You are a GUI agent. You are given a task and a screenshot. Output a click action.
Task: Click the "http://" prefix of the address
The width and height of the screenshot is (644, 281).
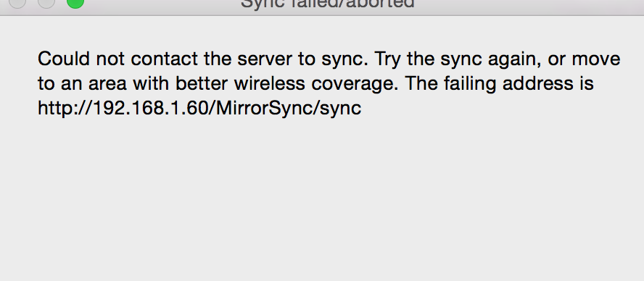[65, 109]
